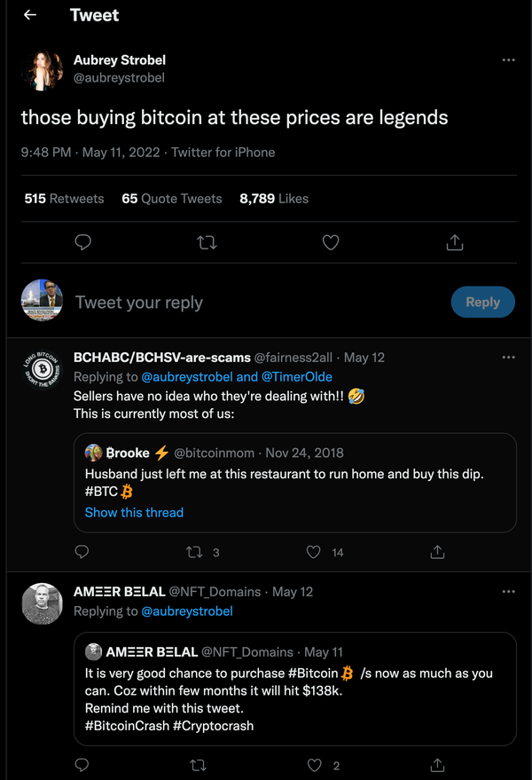532x780 pixels.
Task: Like AMEER BELAL's reply with 2 likes
Action: [x=313, y=764]
